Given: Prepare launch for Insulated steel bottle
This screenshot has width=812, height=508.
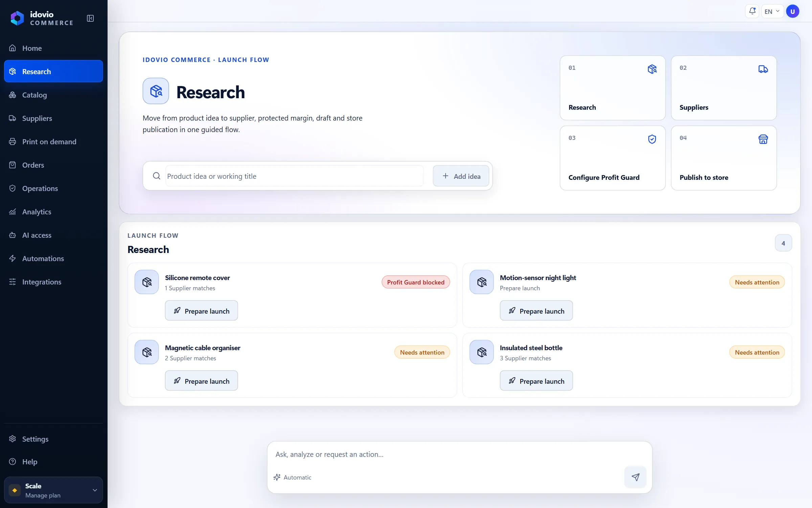Looking at the screenshot, I should (x=536, y=381).
